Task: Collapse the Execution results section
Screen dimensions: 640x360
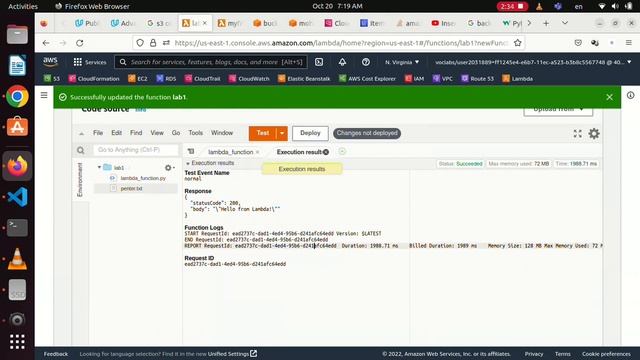Action: tap(188, 163)
